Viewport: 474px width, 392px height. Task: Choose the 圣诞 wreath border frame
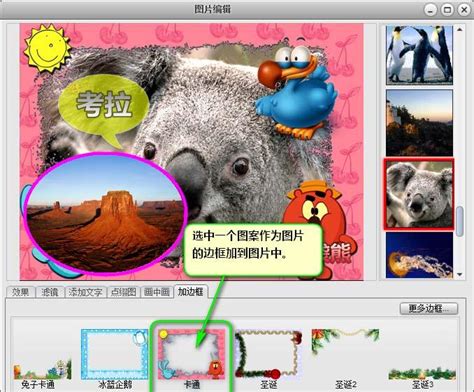(269, 359)
